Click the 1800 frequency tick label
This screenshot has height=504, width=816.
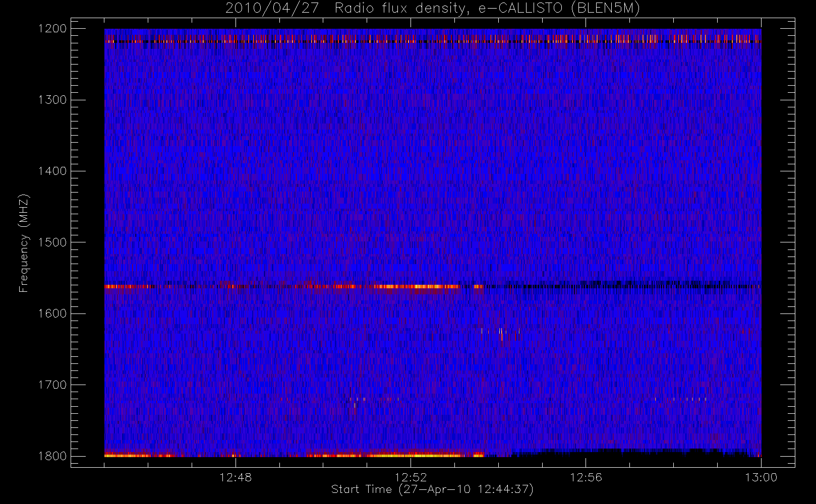[x=52, y=456]
